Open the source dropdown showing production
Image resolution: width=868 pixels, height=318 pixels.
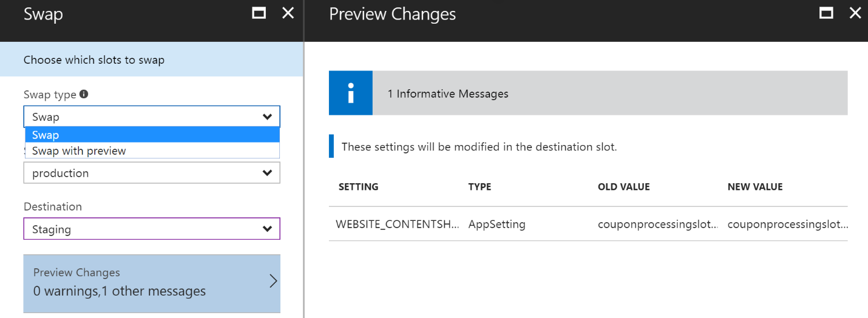click(152, 173)
